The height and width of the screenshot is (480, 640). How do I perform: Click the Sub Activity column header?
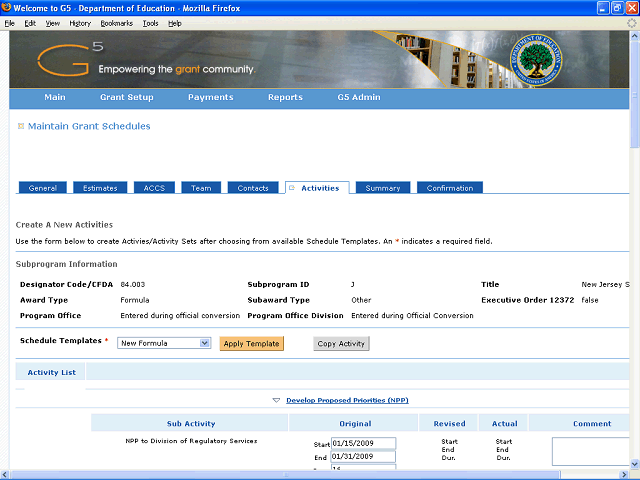(x=191, y=424)
